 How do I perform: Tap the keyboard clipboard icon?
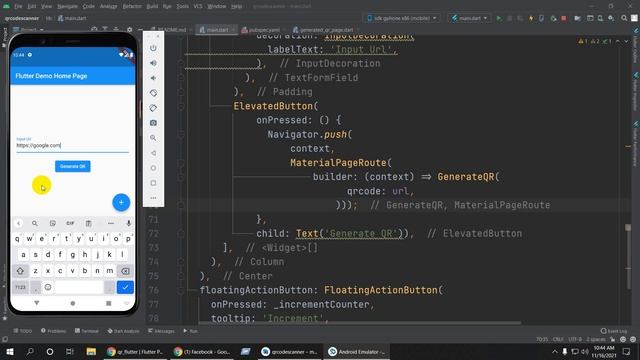(89, 223)
